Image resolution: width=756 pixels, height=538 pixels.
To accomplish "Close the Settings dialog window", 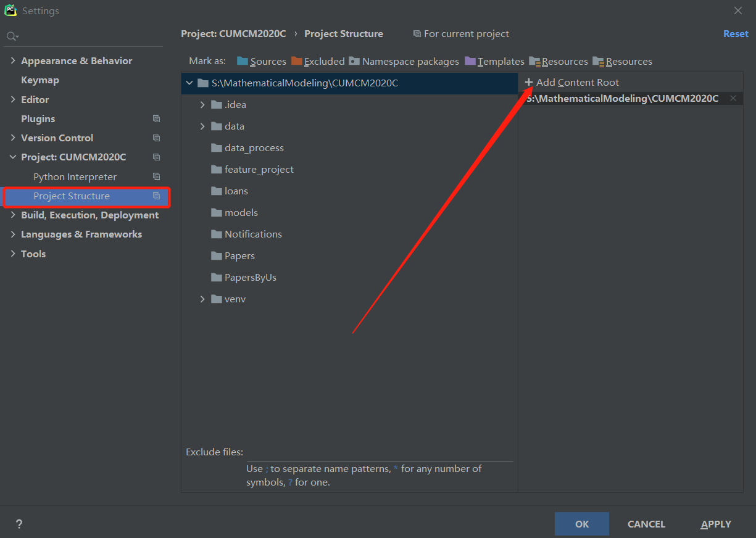I will (x=738, y=10).
